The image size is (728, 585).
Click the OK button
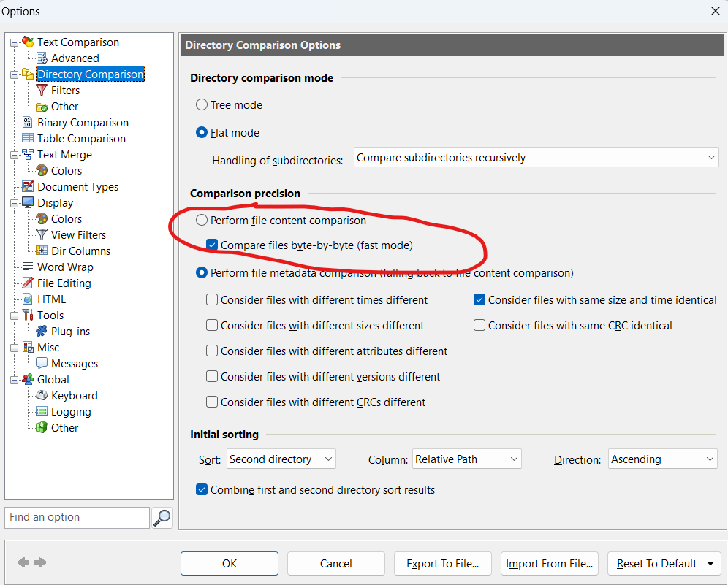[x=230, y=564]
